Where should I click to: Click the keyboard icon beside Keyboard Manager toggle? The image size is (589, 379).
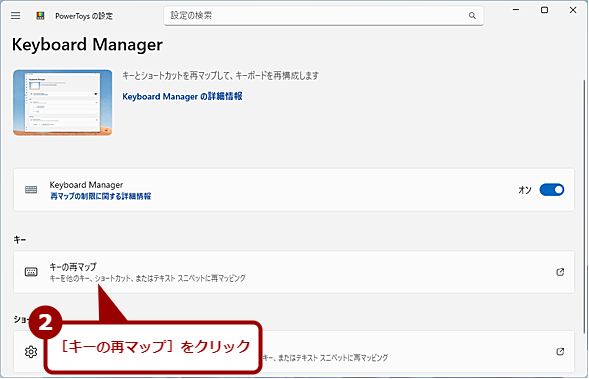[31, 190]
